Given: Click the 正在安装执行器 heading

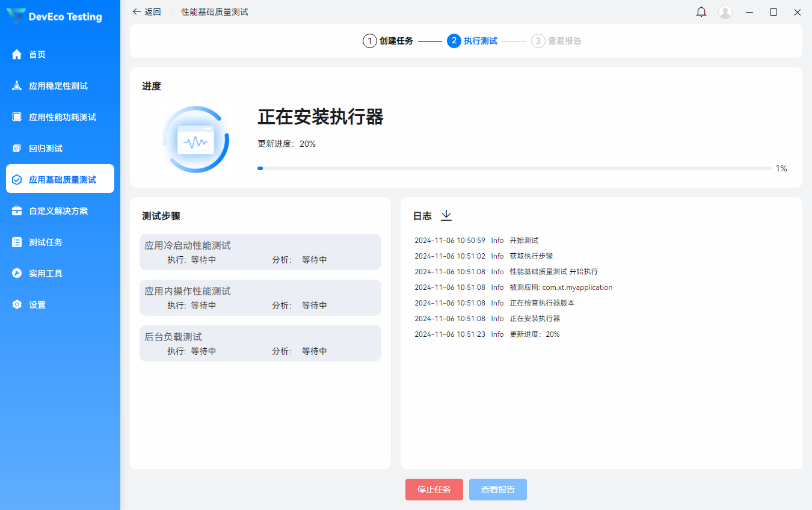Looking at the screenshot, I should (x=321, y=117).
